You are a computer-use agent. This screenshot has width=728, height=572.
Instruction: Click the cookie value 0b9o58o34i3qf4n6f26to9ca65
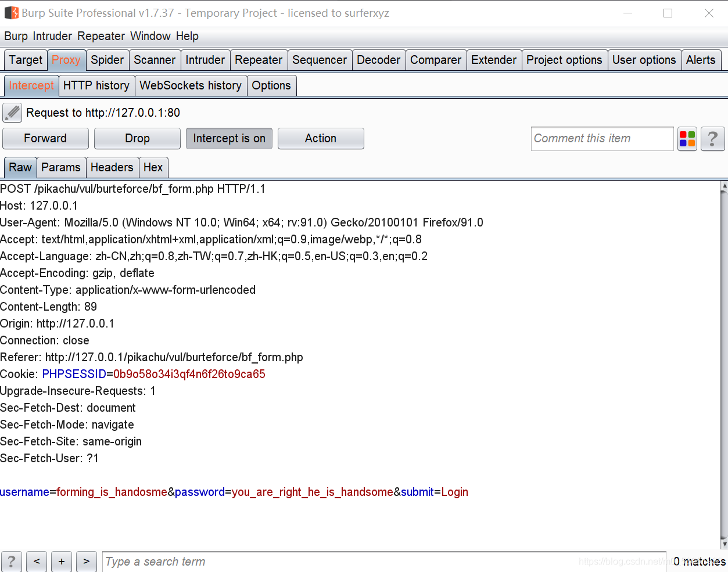coord(189,374)
